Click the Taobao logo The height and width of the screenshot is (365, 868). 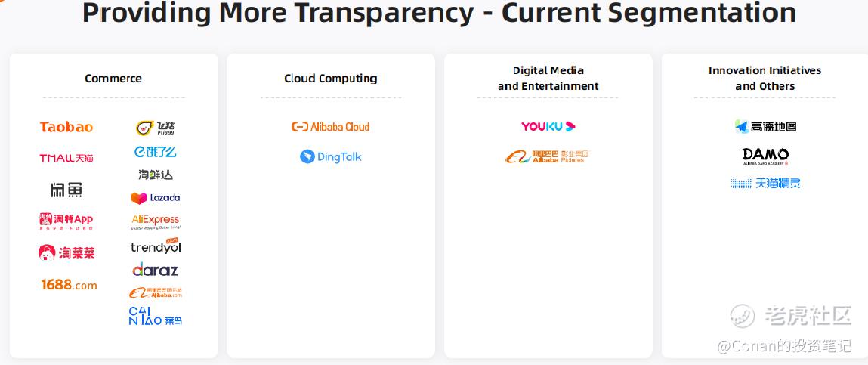pos(66,127)
